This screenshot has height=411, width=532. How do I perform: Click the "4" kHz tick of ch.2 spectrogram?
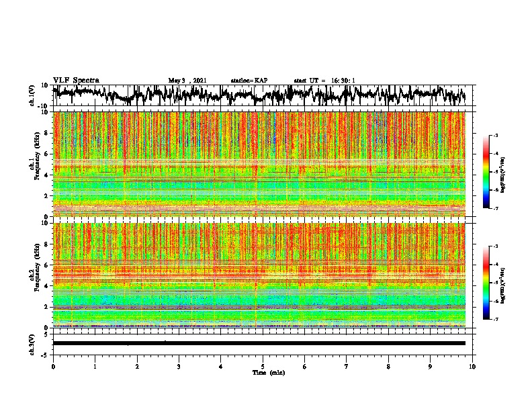(47, 286)
